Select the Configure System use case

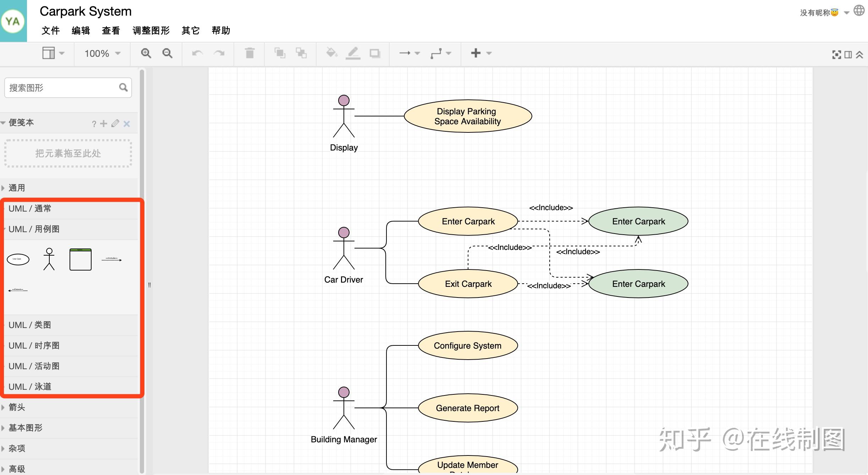[468, 345]
